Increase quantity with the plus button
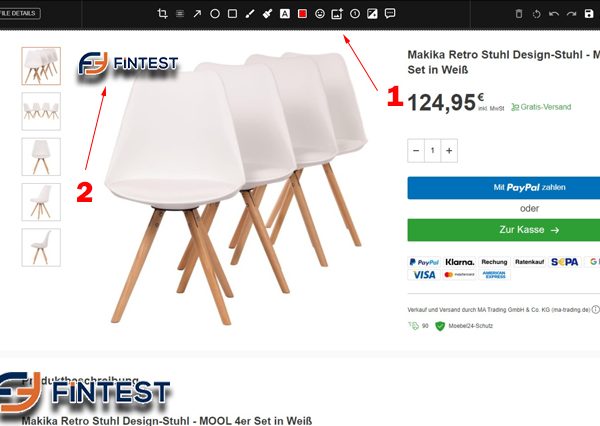 point(449,151)
